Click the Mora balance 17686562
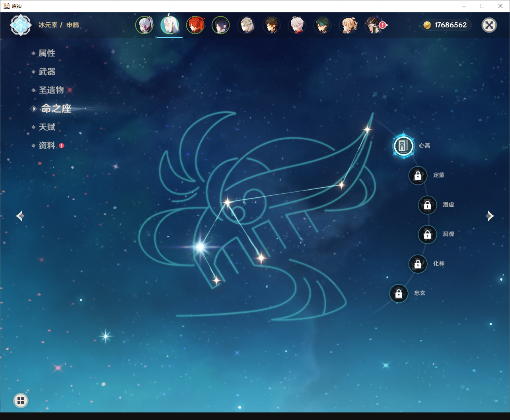Screen dimensions: 510x420 (451, 25)
